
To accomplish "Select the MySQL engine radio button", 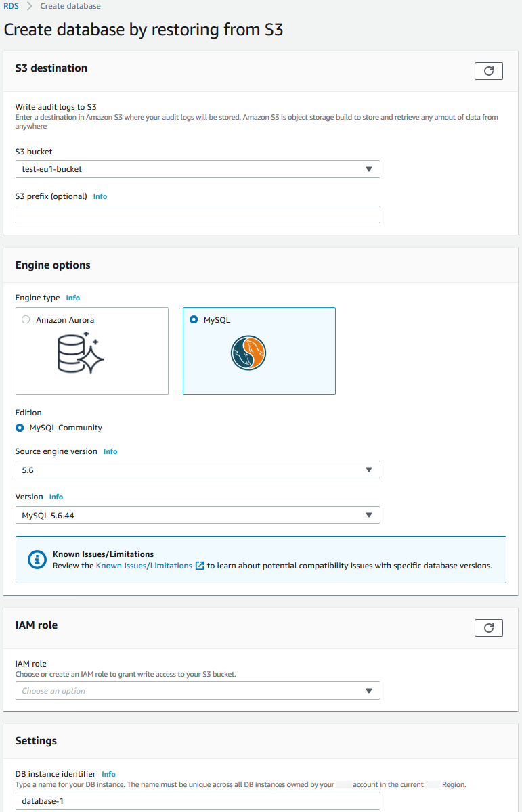I will [x=194, y=320].
